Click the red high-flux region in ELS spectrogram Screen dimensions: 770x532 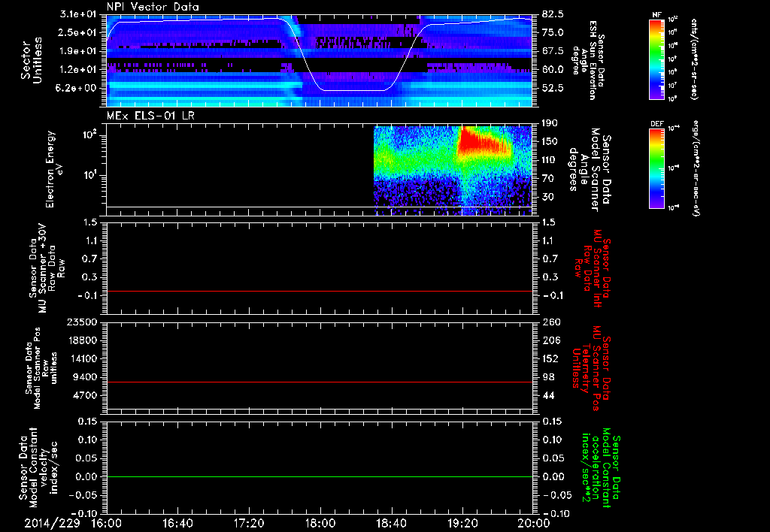(481, 141)
